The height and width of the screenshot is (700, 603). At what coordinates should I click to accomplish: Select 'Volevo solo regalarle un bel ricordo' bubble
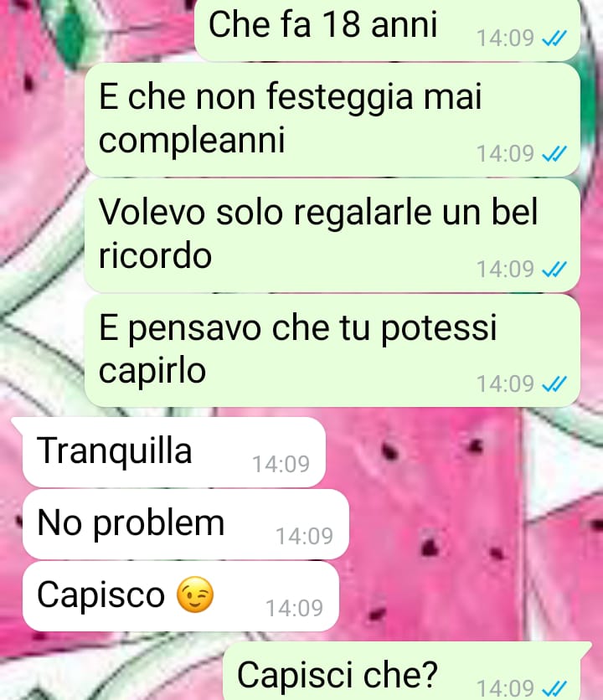332,235
